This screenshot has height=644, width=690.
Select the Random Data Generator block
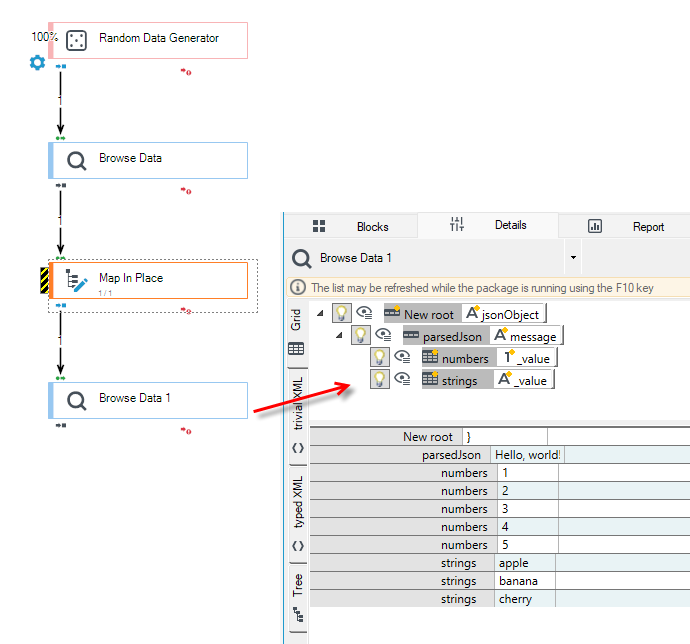pyautogui.click(x=148, y=40)
